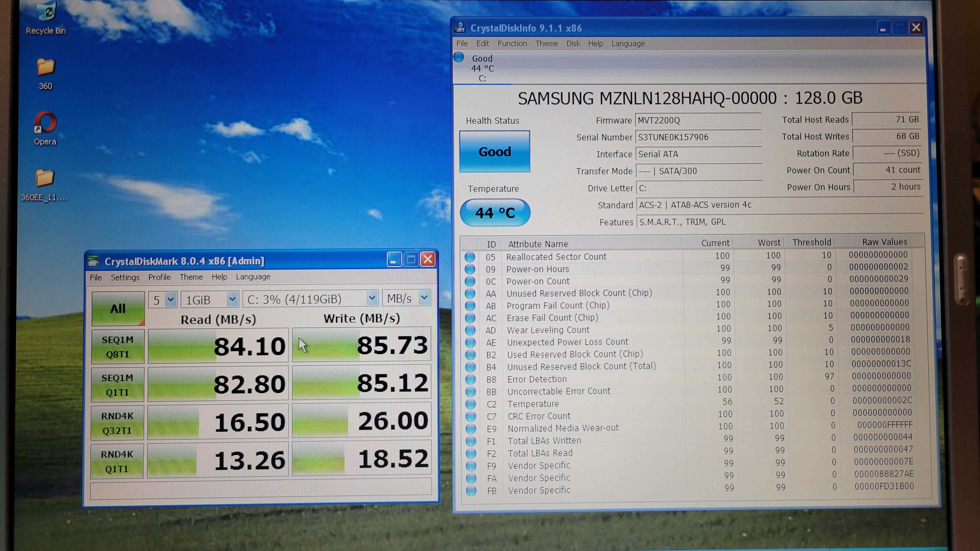Click the Power On Count value field
The height and width of the screenshot is (551, 980).
888,170
